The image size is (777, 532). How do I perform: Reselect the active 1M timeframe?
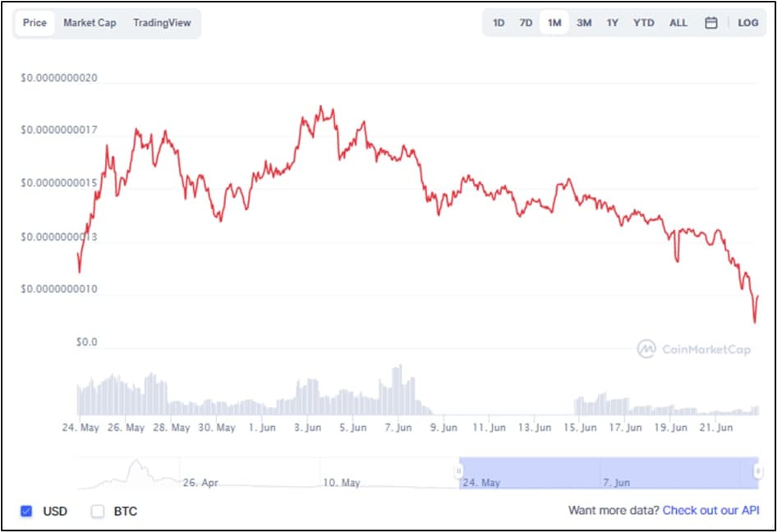click(x=554, y=23)
